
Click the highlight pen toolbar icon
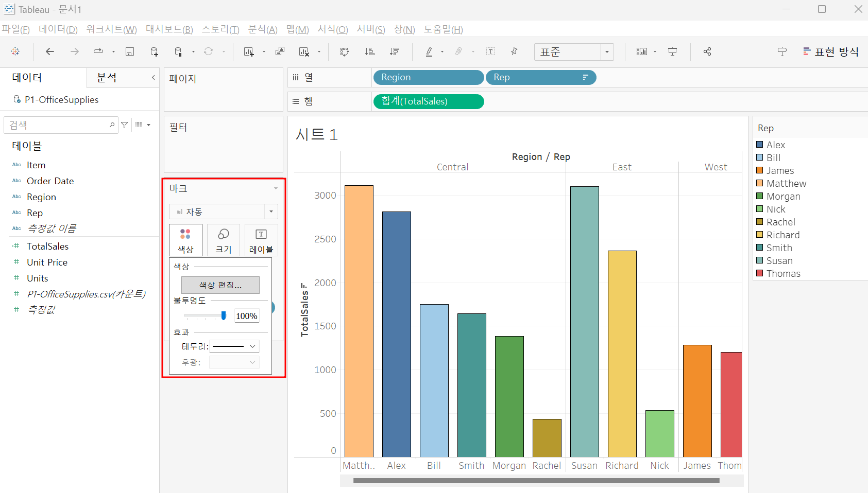[429, 51]
